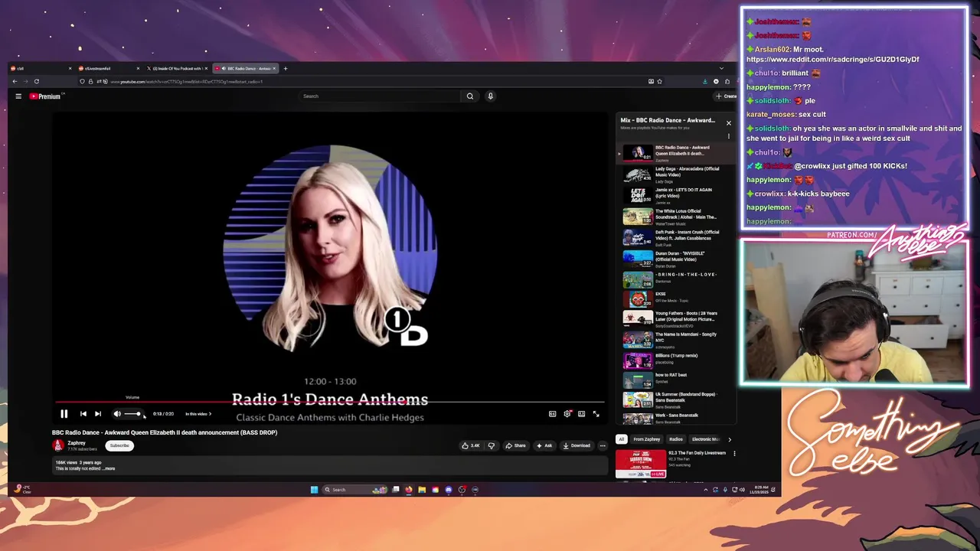This screenshot has height=551, width=980.
Task: Open Zaphrey channel avatar
Action: 57,445
